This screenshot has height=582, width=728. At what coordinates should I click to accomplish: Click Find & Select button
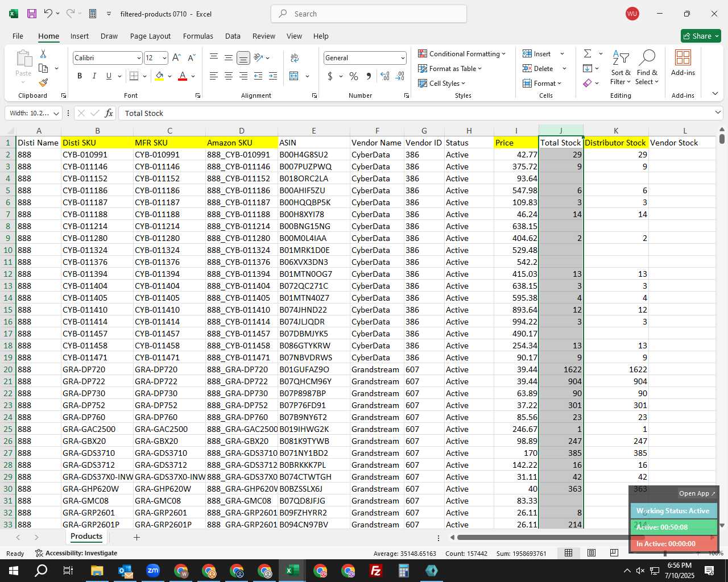point(647,67)
